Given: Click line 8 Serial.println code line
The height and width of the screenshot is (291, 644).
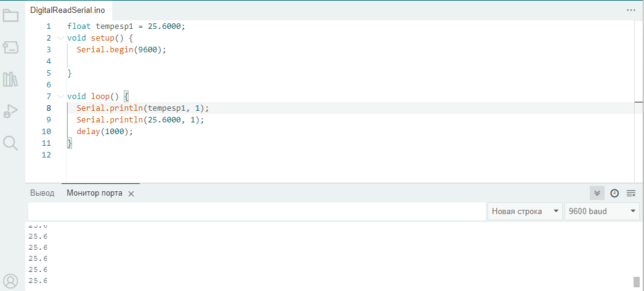Looking at the screenshot, I should click(142, 108).
